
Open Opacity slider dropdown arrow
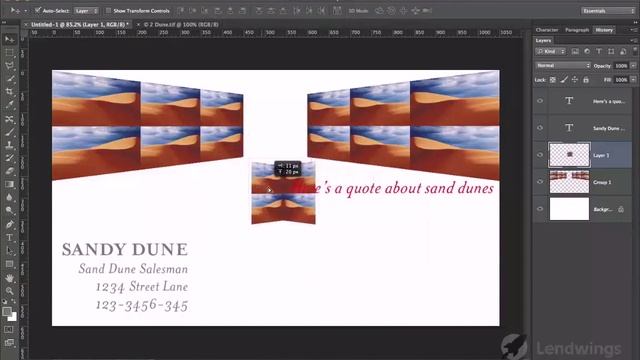tap(633, 66)
